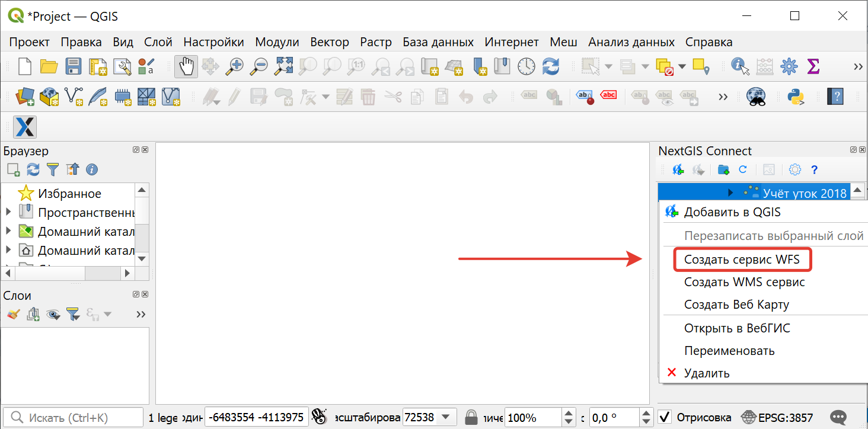Create new resource group in NextGIS Connect

point(723,169)
